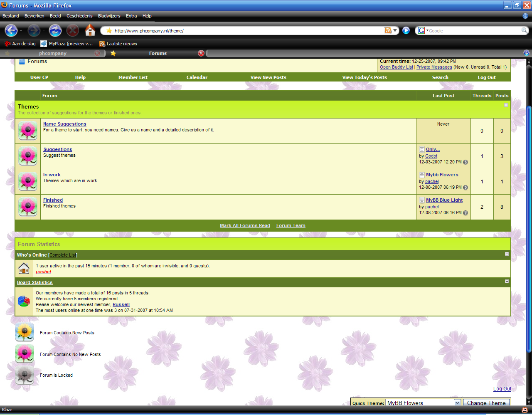Click the RSS feed icon in address bar
532x415 pixels.
click(x=388, y=30)
